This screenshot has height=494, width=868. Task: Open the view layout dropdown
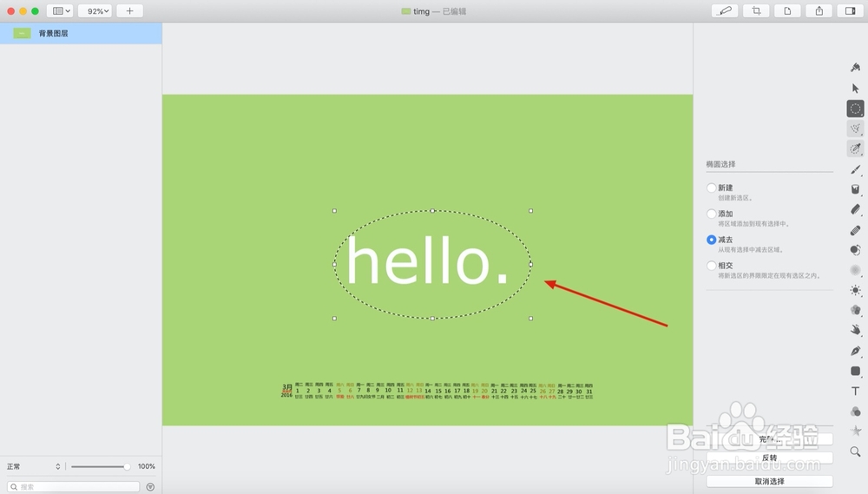pyautogui.click(x=61, y=11)
